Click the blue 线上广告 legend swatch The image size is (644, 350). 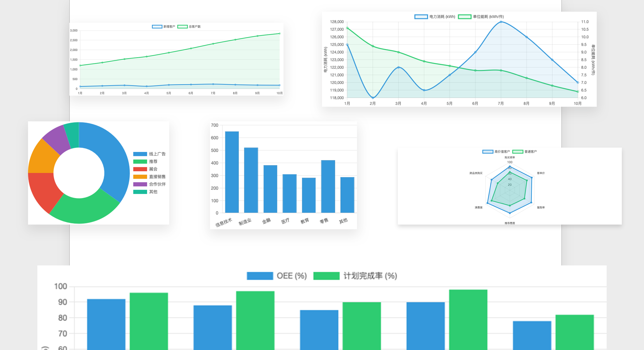pos(140,154)
